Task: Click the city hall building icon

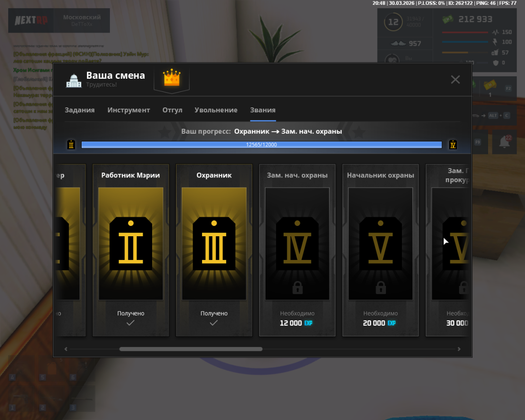Action: pyautogui.click(x=74, y=81)
